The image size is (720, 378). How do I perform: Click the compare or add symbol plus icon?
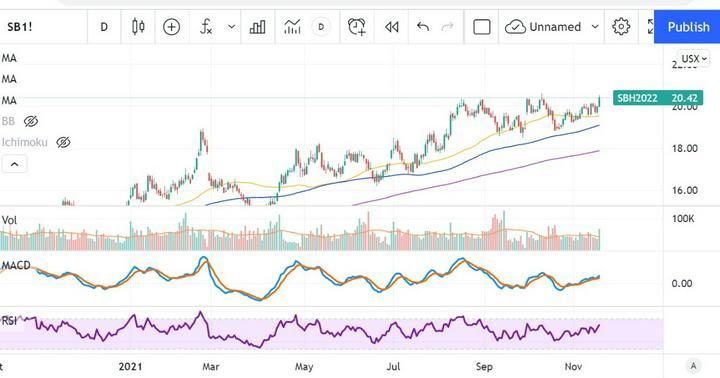click(171, 27)
